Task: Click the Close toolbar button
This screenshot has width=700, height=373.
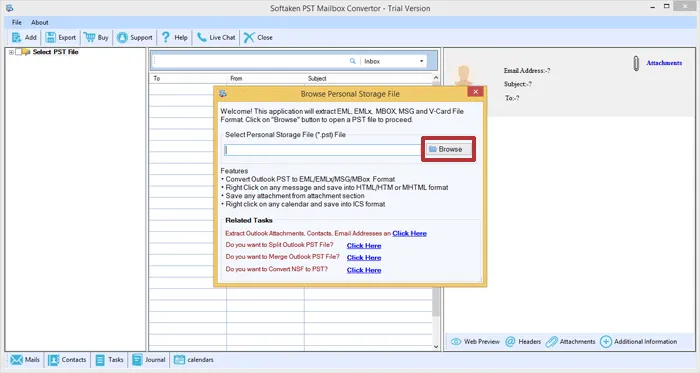Action: pos(258,37)
